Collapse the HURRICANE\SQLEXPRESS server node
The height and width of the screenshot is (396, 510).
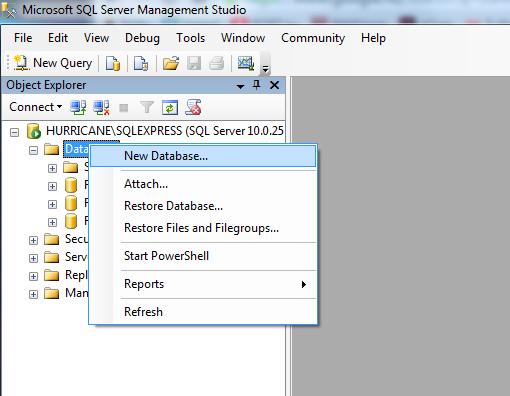(14, 132)
